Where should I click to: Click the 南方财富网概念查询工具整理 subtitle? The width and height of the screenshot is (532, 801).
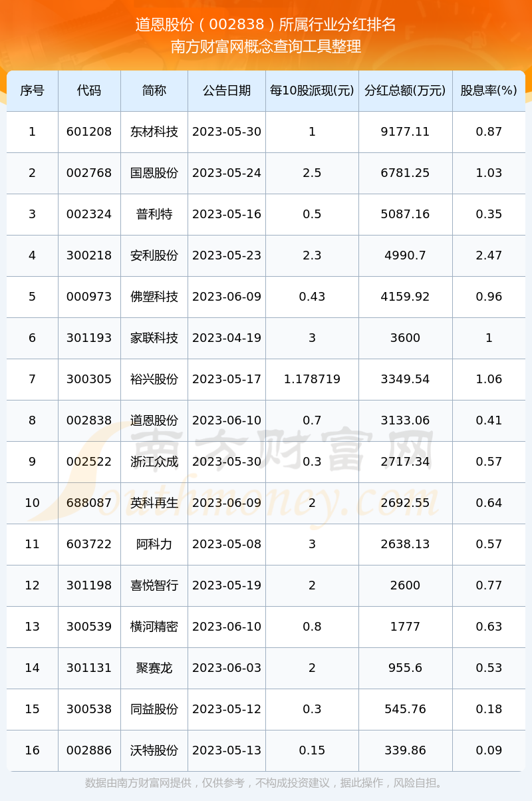tap(266, 47)
